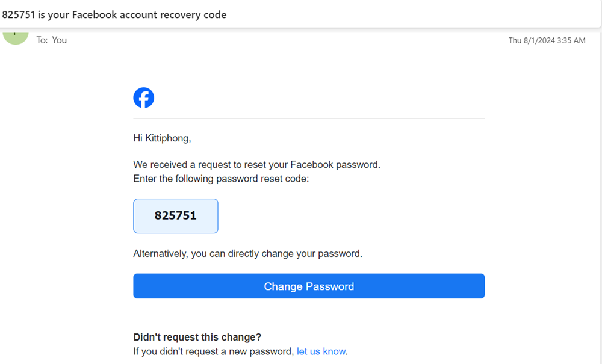
Task: Select the recipient name "You"
Action: pyautogui.click(x=60, y=40)
